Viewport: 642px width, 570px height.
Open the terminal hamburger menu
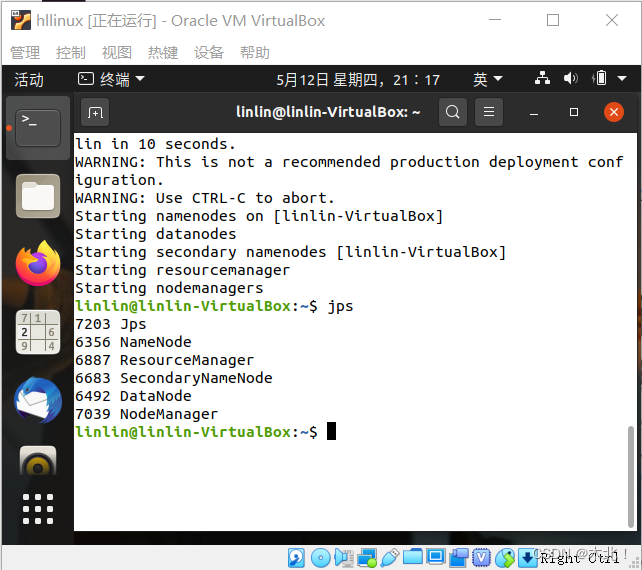point(489,112)
